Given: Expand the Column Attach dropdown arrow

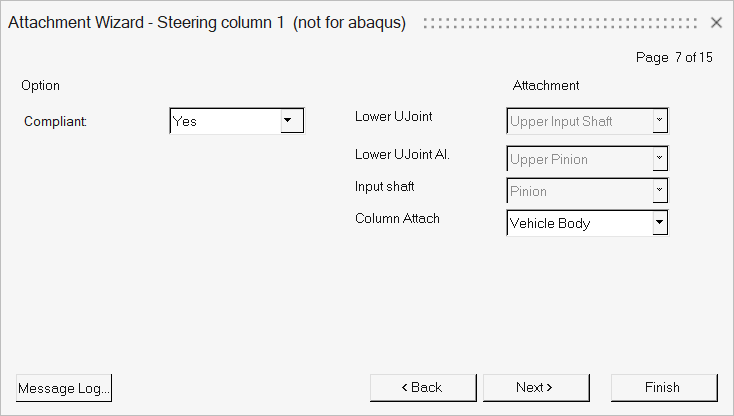Looking at the screenshot, I should (x=659, y=223).
